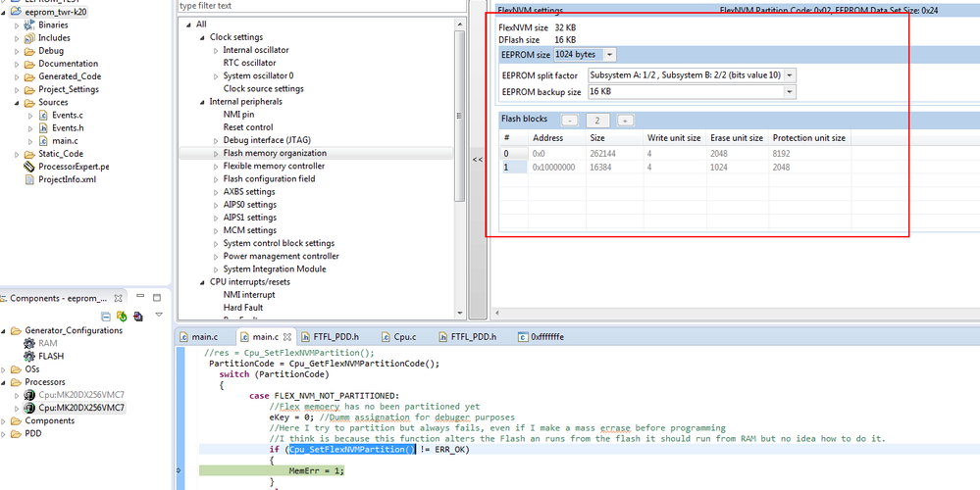Image resolution: width=980 pixels, height=490 pixels.
Task: Click the import icon with red arrow in Components toolbar
Action: pos(138,317)
